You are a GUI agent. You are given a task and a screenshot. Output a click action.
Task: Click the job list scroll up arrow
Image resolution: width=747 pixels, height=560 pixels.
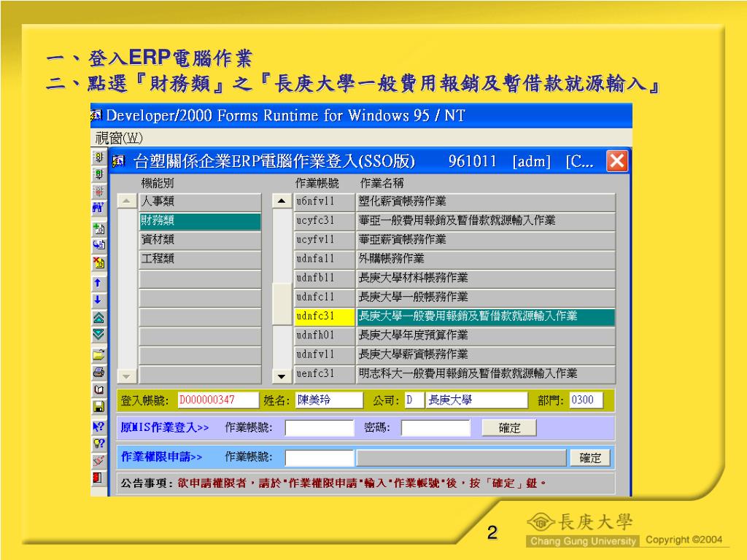tap(282, 201)
